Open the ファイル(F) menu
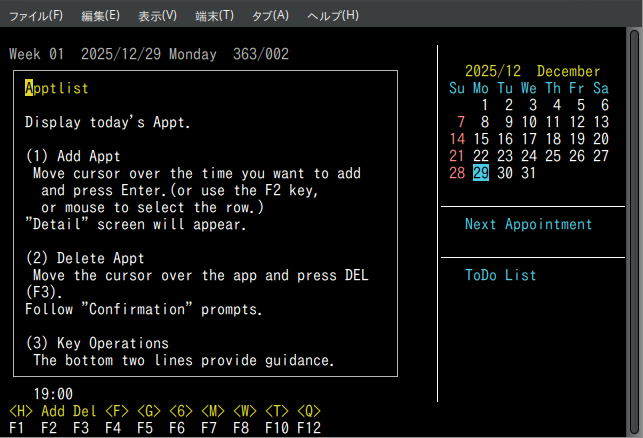Image resolution: width=643 pixels, height=438 pixels. coord(35,15)
